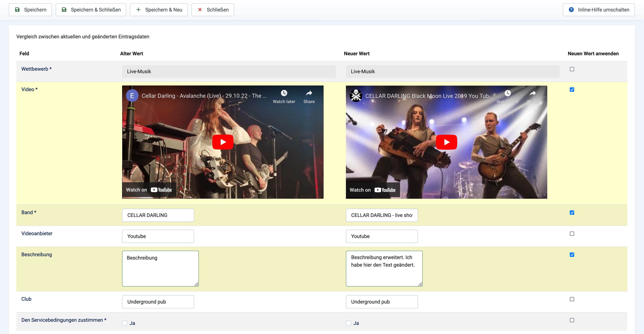The height and width of the screenshot is (334, 644).
Task: Open channel avatar 'E' on old video
Action: [x=132, y=96]
